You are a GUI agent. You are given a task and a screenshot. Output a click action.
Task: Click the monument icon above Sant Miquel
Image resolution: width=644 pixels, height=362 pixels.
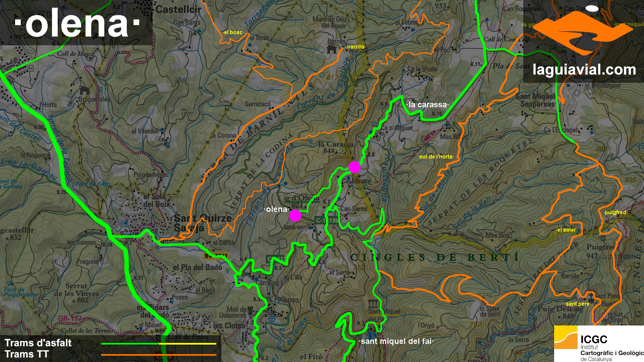click(373, 304)
